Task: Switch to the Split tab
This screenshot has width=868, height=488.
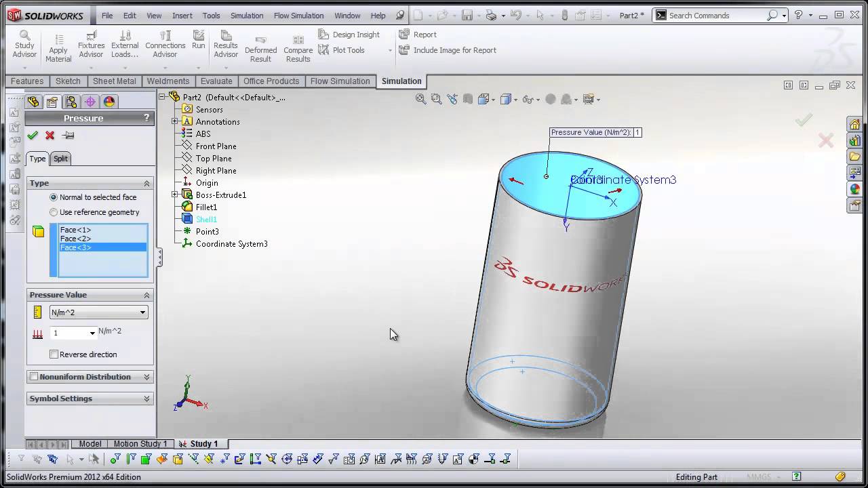Action: [x=60, y=159]
